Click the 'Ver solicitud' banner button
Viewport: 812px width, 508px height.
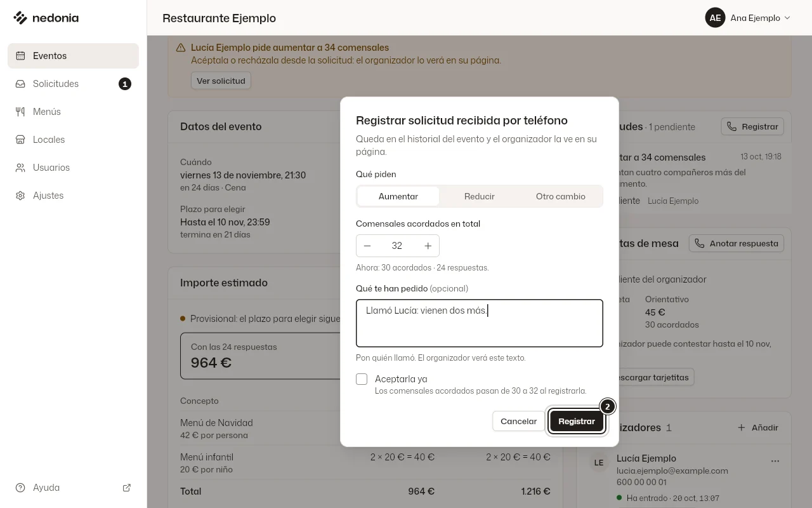click(x=221, y=81)
